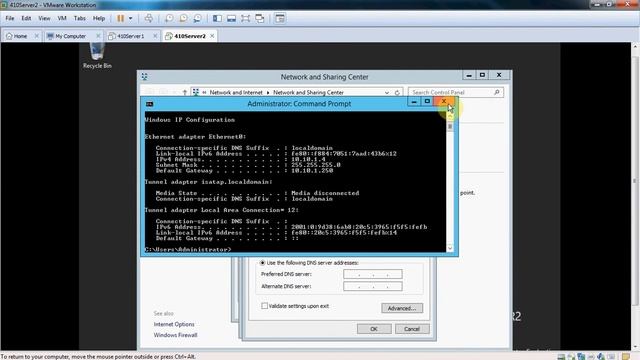The width and height of the screenshot is (640, 360).
Task: Click the VMware window vertical scrollbar up arrow
Action: 635,46
